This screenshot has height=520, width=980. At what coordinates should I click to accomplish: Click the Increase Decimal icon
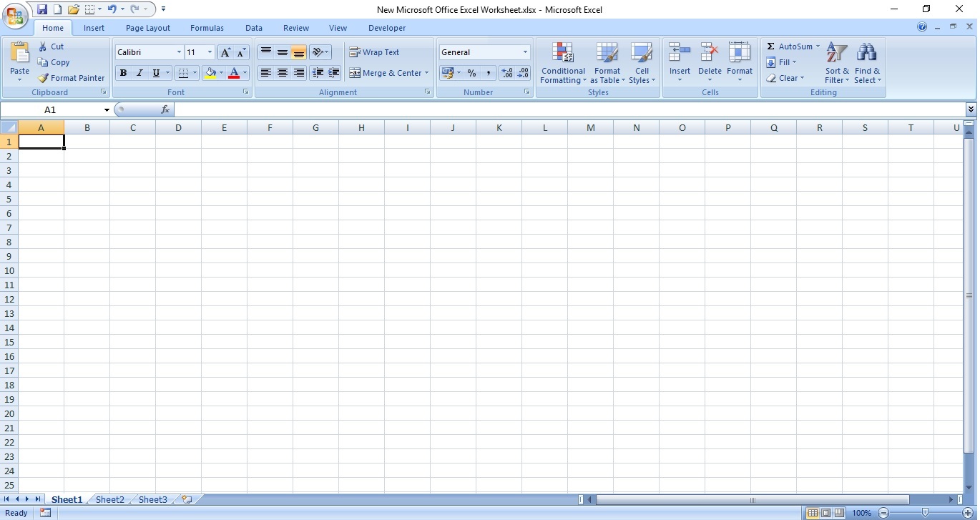pos(506,73)
